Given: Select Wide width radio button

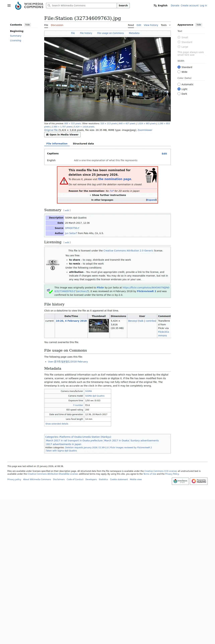Looking at the screenshot, I should point(179,72).
